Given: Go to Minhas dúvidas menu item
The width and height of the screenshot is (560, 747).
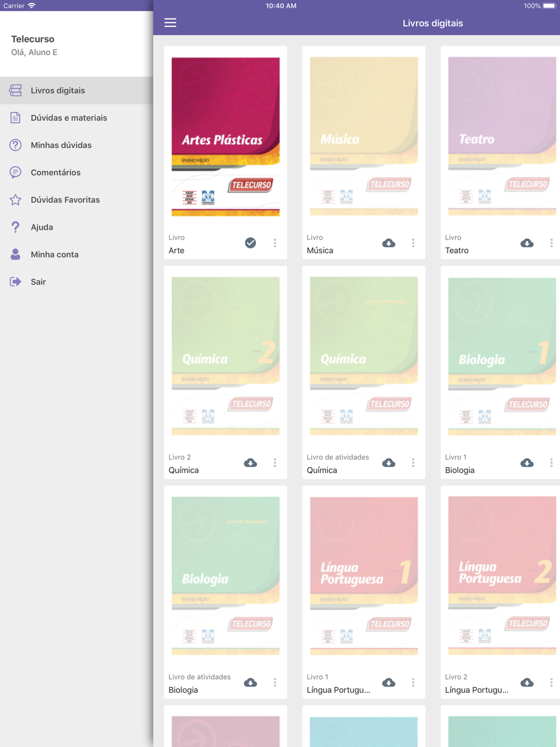Looking at the screenshot, I should 77,145.
